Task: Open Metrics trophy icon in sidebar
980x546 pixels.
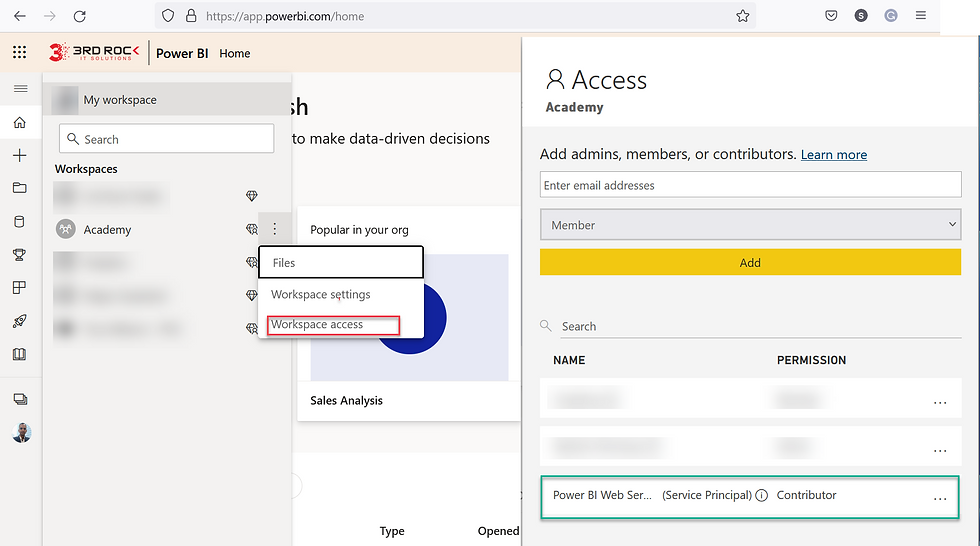Action: (20, 255)
